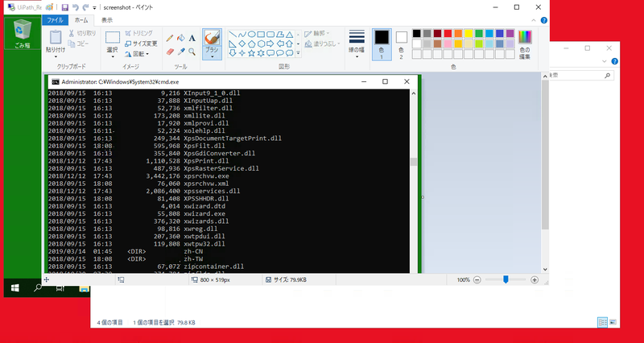Viewport: 644px width, 343px height.
Task: Choose the Cloud callout shape
Action: 290,53
